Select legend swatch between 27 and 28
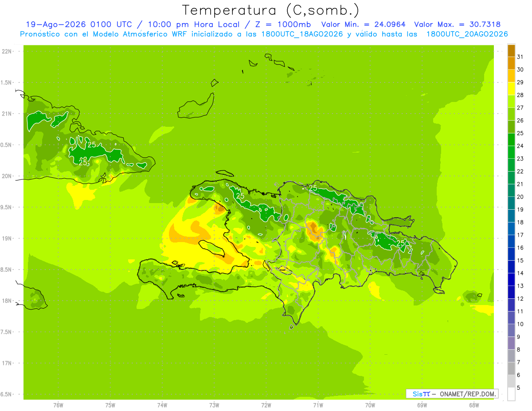Viewport: 532px width, 411px height. click(511, 101)
